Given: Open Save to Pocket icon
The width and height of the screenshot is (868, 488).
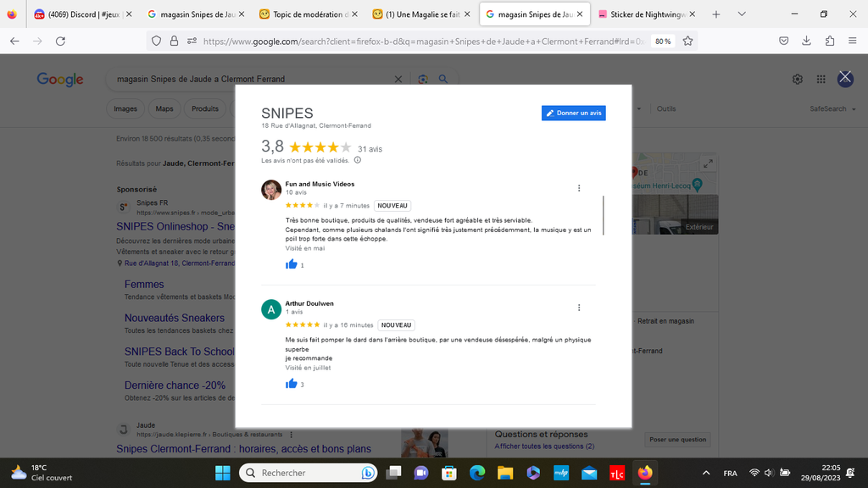Looking at the screenshot, I should tap(784, 41).
